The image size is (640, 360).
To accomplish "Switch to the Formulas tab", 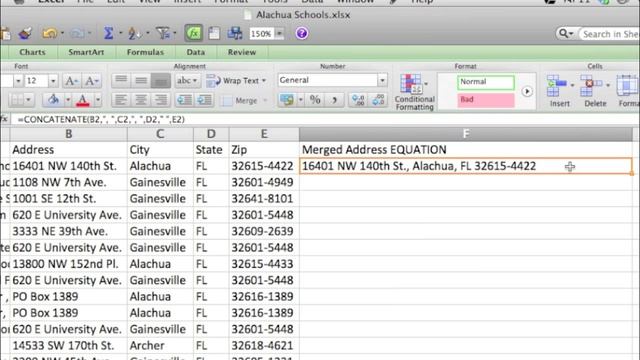I will tap(145, 52).
